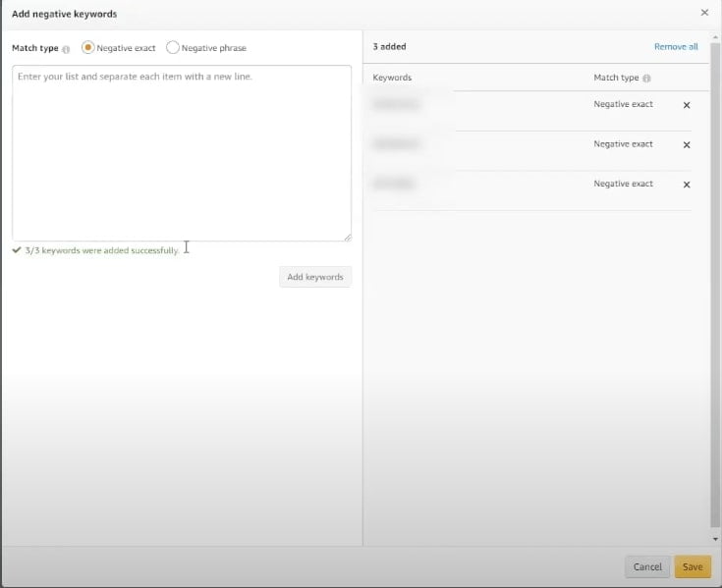The width and height of the screenshot is (722, 588).
Task: Click the Remove all link
Action: (x=676, y=46)
